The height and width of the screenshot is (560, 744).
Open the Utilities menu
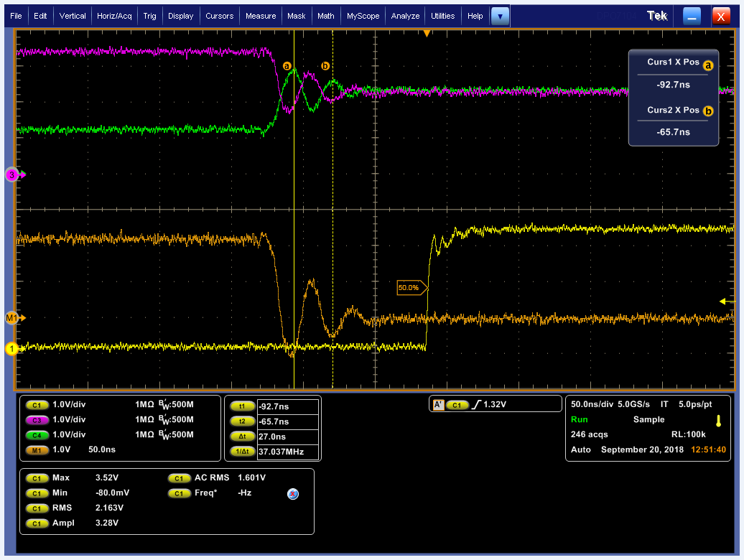[442, 16]
